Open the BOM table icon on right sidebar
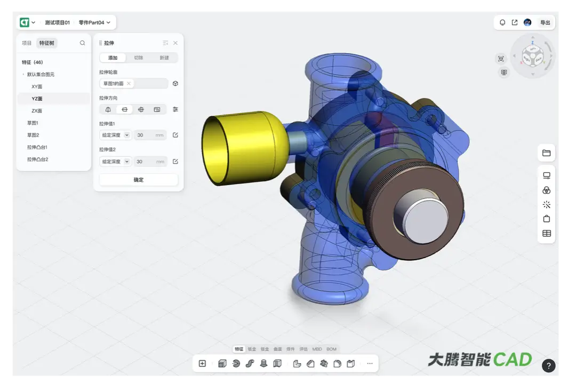This screenshot has height=392, width=576. point(546,233)
